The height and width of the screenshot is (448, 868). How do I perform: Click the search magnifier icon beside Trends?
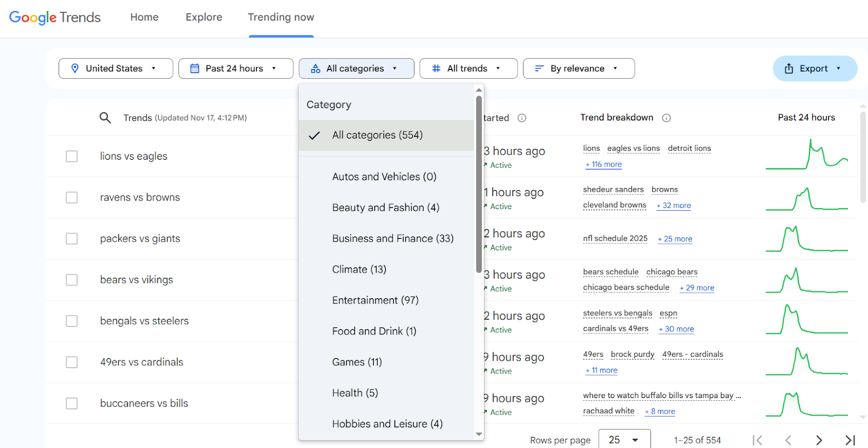point(105,118)
